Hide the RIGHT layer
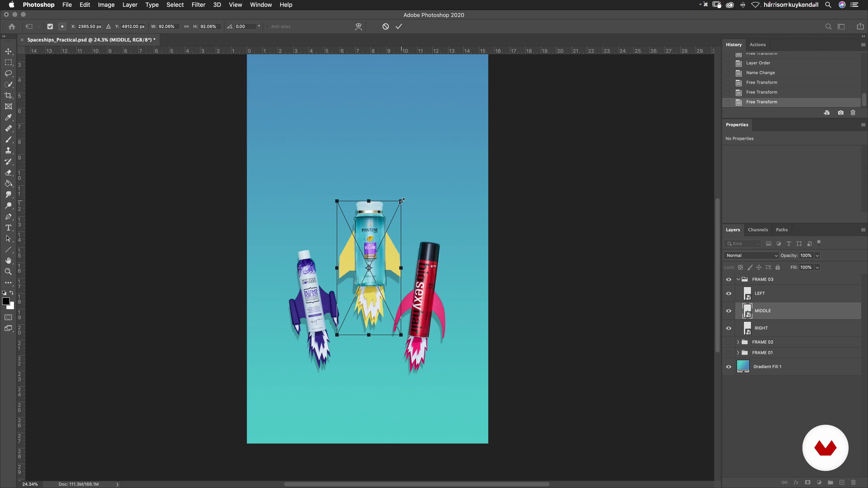Screen dimensions: 868x488 tap(729, 328)
